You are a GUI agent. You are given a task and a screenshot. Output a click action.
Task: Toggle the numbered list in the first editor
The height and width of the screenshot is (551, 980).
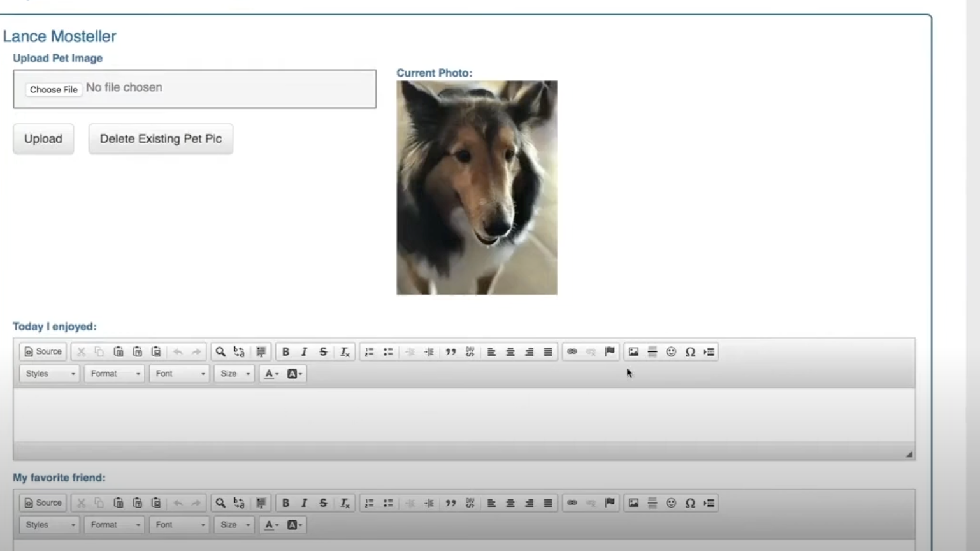coord(369,351)
